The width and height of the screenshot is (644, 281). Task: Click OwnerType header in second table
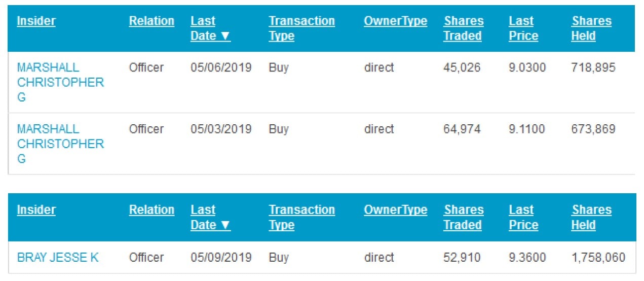[x=395, y=210]
